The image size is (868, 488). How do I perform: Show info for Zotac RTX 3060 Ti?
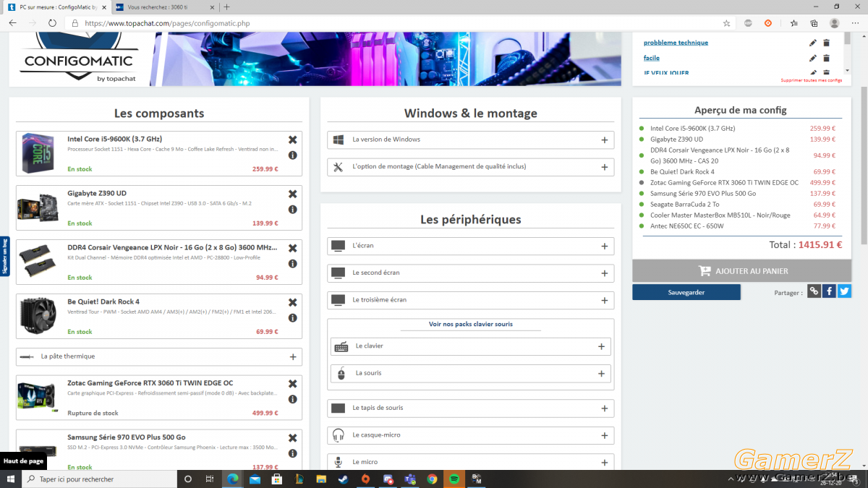pyautogui.click(x=292, y=399)
